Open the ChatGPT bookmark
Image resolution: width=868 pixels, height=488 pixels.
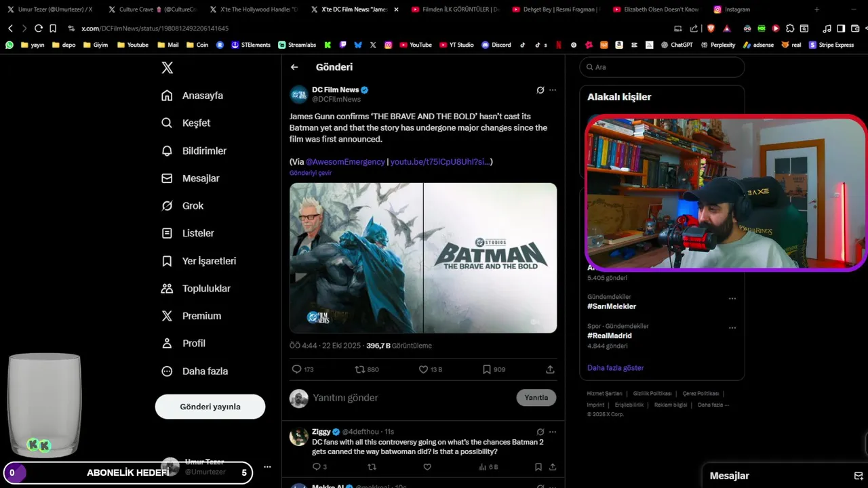(676, 45)
